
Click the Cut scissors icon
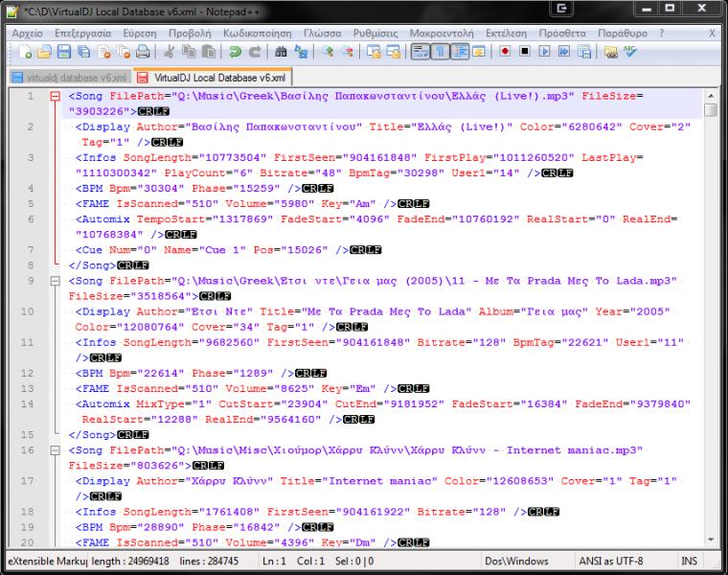pyautogui.click(x=169, y=52)
